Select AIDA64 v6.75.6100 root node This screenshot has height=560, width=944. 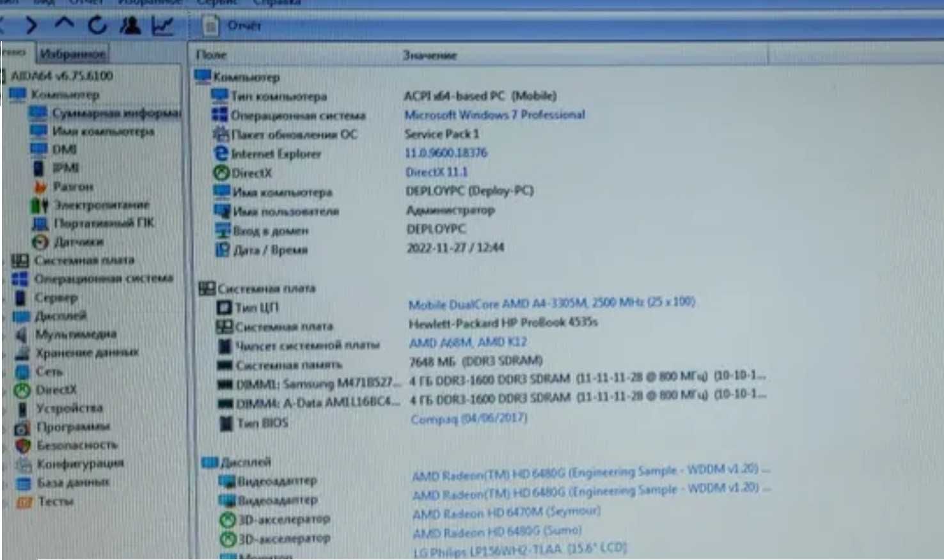click(62, 75)
